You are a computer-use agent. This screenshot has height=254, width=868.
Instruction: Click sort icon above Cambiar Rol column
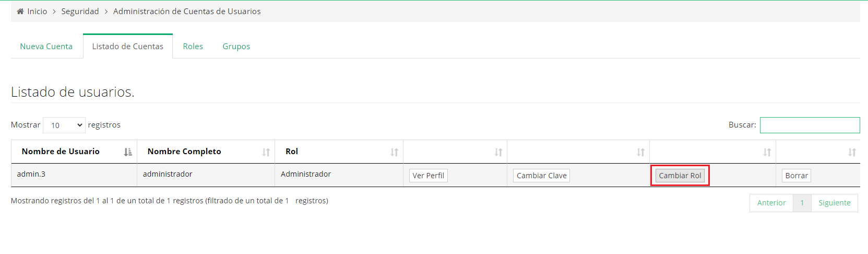(x=767, y=152)
